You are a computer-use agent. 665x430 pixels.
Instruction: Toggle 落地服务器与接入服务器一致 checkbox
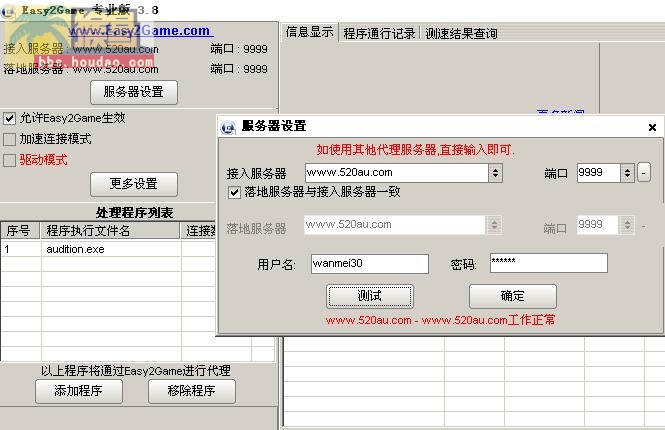[x=234, y=193]
